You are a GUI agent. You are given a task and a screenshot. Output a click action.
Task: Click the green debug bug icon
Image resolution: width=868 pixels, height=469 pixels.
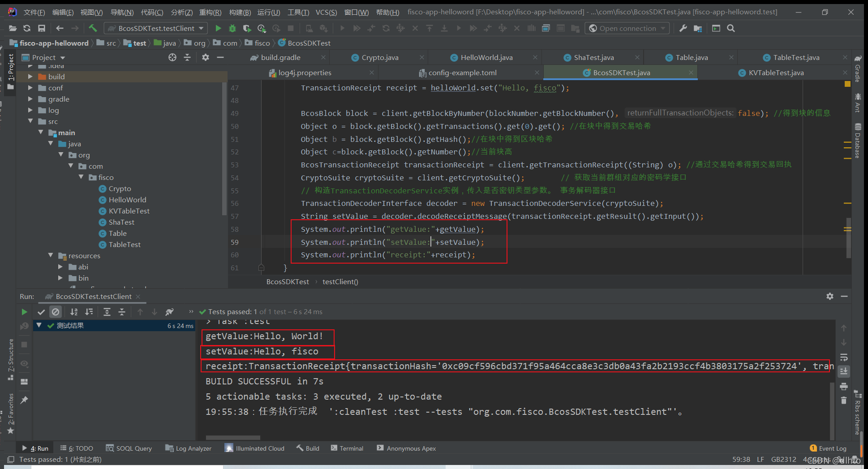coord(232,28)
